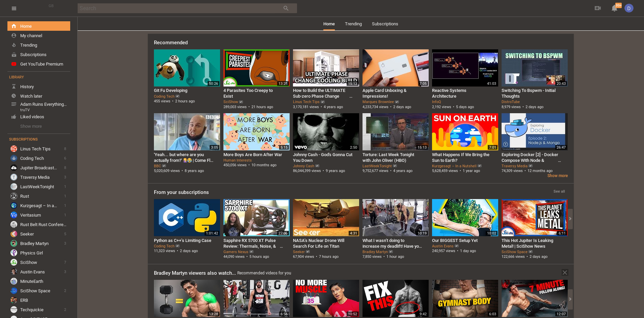The image size is (644, 318).
Task: Open the notifications bell
Action: (x=615, y=8)
